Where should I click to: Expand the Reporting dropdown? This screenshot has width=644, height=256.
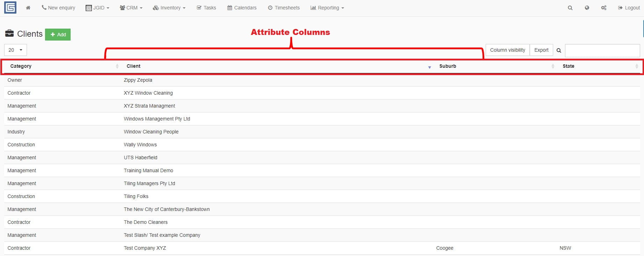pyautogui.click(x=327, y=8)
